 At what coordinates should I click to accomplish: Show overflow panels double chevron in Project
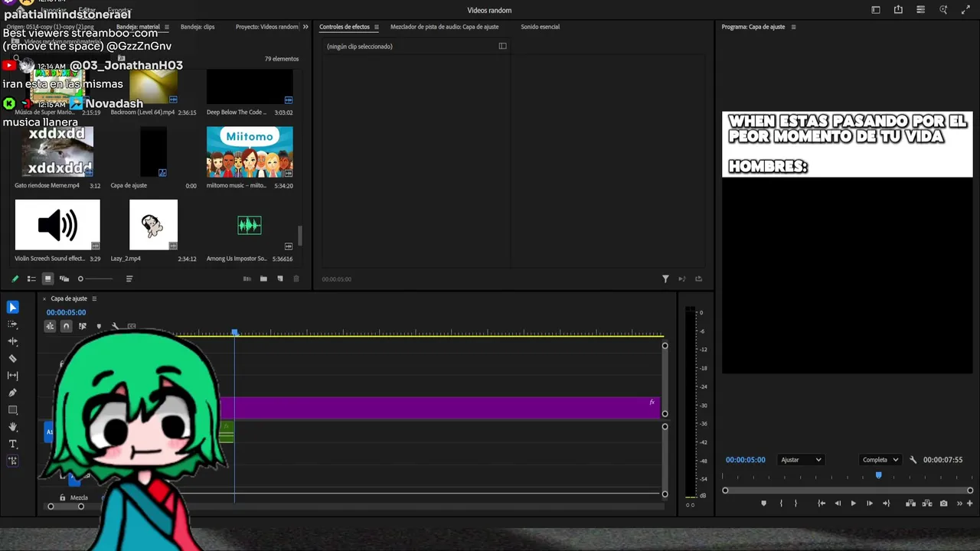click(x=305, y=27)
